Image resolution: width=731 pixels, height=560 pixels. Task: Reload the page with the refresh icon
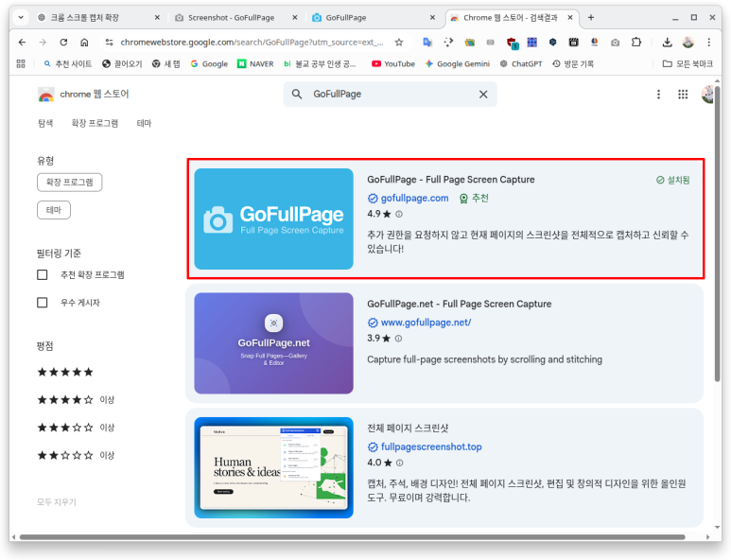(63, 43)
